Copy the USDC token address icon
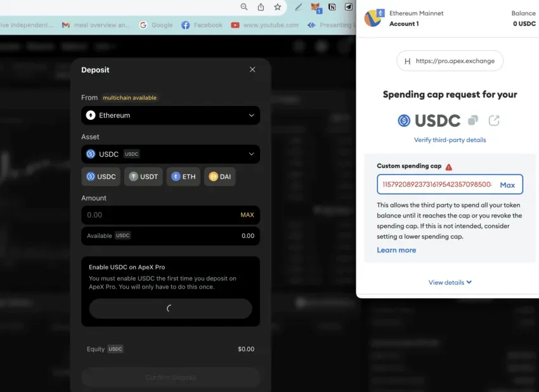 coord(473,121)
